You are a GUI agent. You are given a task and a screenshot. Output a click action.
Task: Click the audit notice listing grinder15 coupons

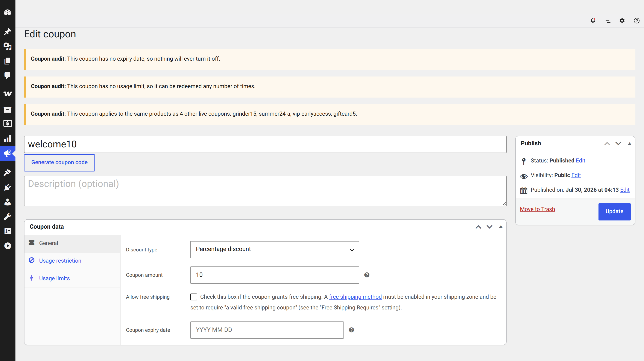194,114
